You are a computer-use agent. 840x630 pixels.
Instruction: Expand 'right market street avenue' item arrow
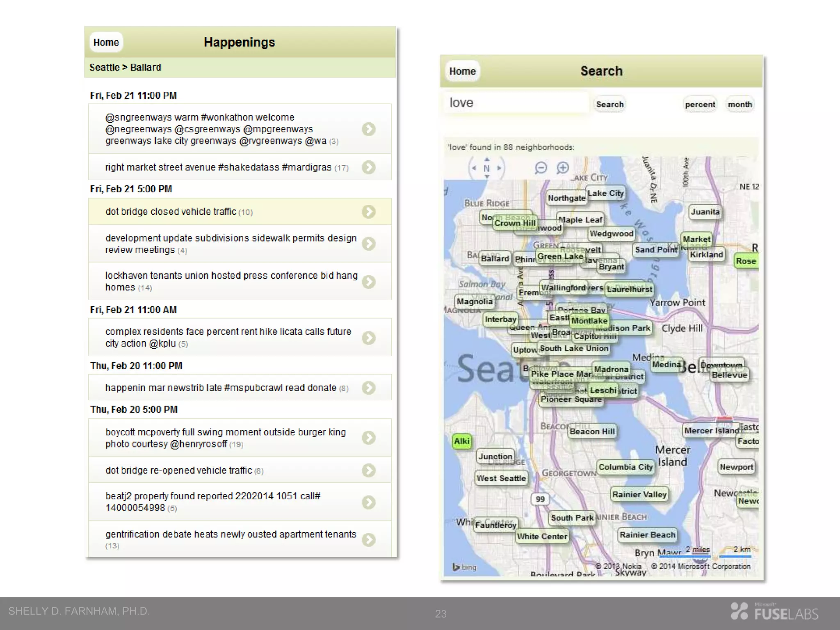[x=368, y=167]
